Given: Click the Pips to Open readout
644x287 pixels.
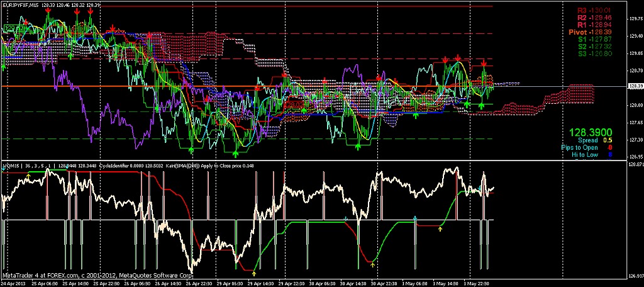Looking at the screenshot, I should (x=587, y=147).
